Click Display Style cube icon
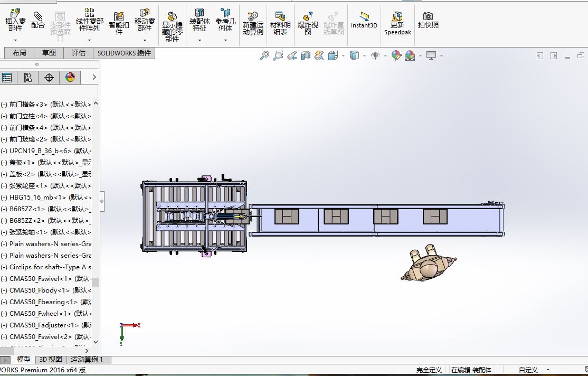Viewport: 588px width, 376px height. pyautogui.click(x=354, y=55)
